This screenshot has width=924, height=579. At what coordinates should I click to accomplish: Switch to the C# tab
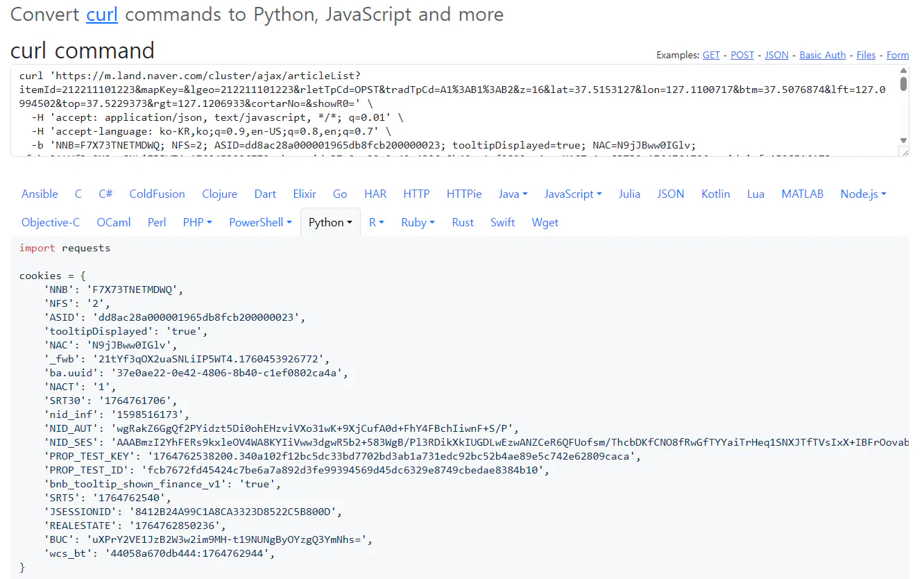pos(105,194)
